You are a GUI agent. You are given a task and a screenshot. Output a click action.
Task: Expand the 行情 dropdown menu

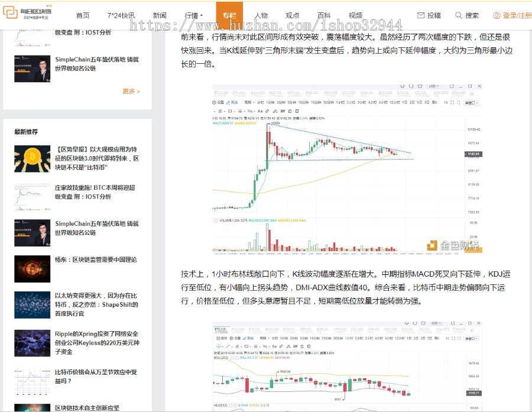click(x=193, y=15)
